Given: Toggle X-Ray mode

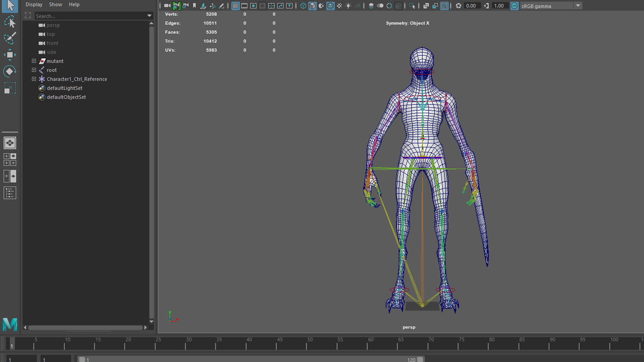Looking at the screenshot, I should (426, 6).
